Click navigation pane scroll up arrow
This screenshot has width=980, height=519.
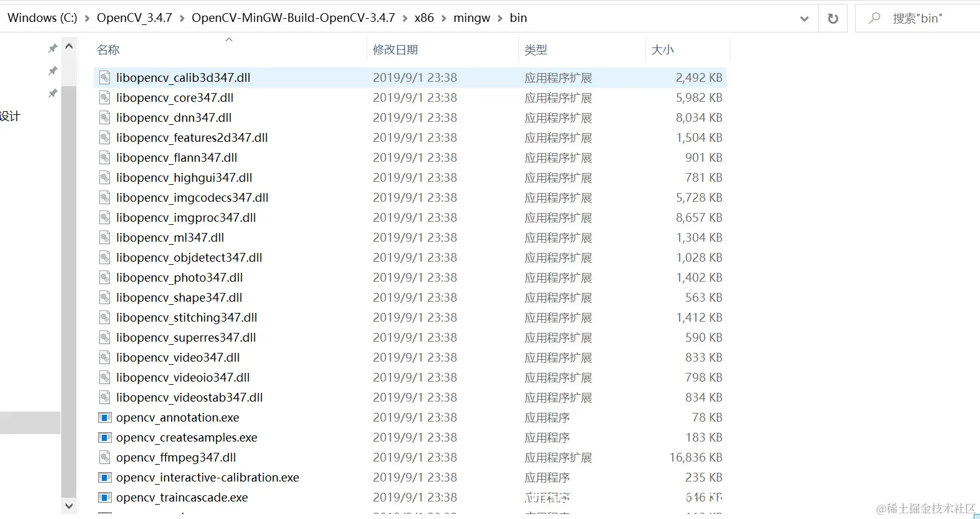(69, 46)
